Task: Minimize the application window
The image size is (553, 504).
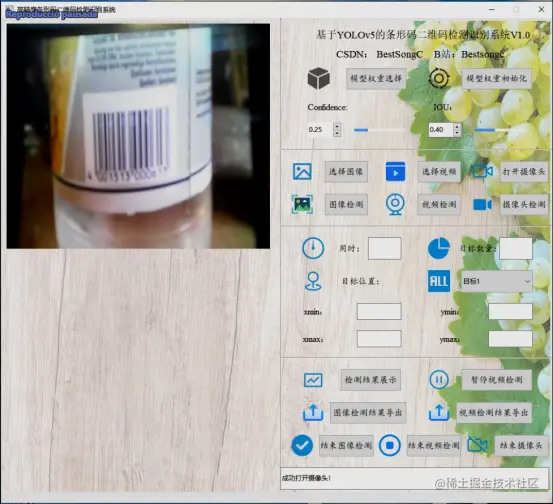Action: pyautogui.click(x=492, y=10)
